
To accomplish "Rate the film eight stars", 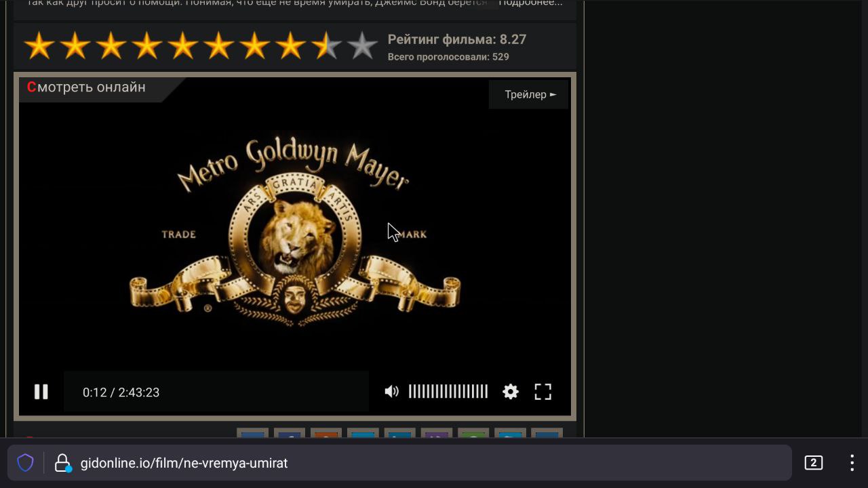I will [x=291, y=46].
